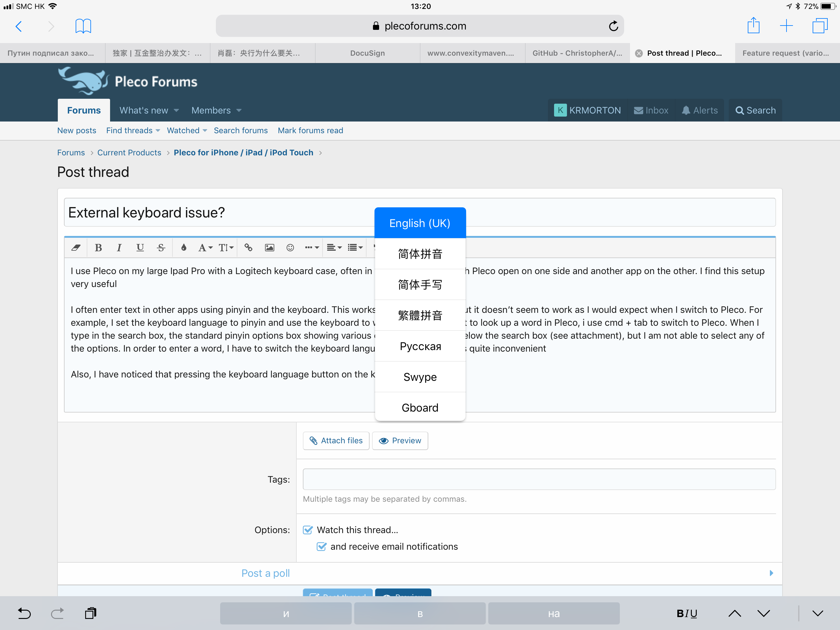Image resolution: width=840 pixels, height=630 pixels.
Task: Select 繁體拼音 keyboard
Action: [420, 315]
